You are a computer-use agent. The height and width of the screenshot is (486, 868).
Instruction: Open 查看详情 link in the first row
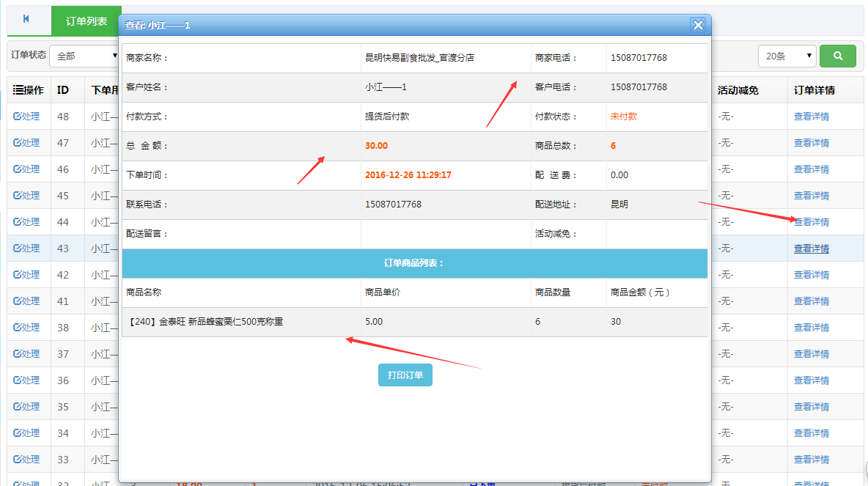click(x=811, y=117)
